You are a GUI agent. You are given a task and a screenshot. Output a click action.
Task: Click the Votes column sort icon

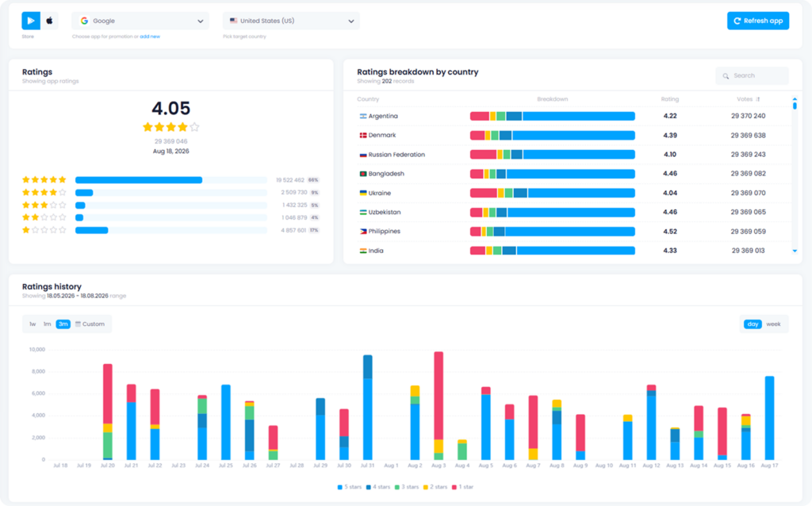point(758,99)
